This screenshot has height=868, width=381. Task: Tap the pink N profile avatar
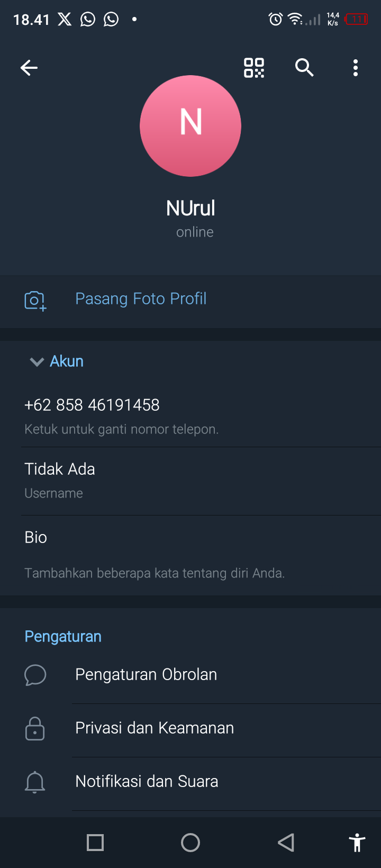coord(190,126)
